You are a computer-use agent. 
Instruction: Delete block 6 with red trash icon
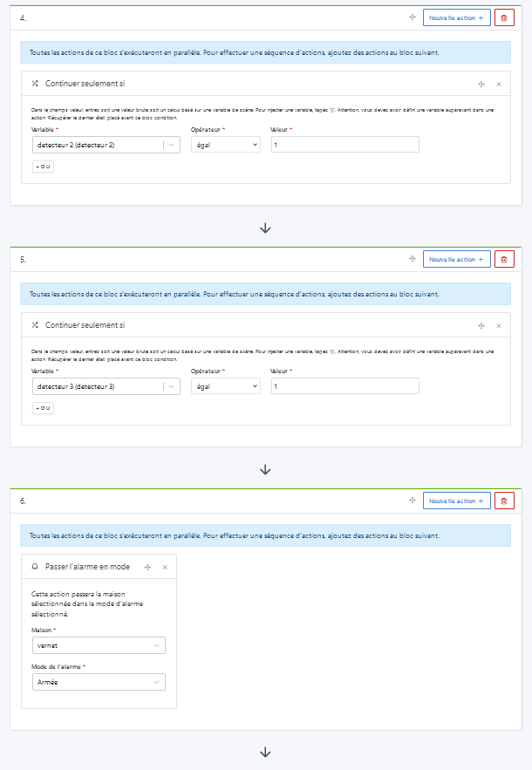tap(504, 501)
